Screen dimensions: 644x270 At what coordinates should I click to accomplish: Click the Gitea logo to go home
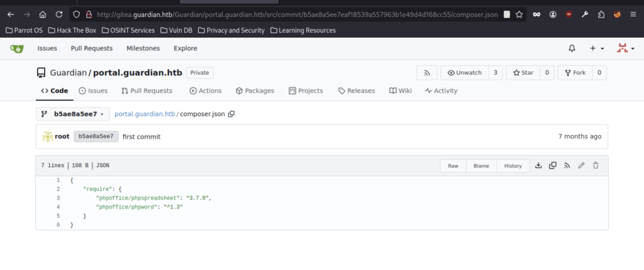pos(16,48)
